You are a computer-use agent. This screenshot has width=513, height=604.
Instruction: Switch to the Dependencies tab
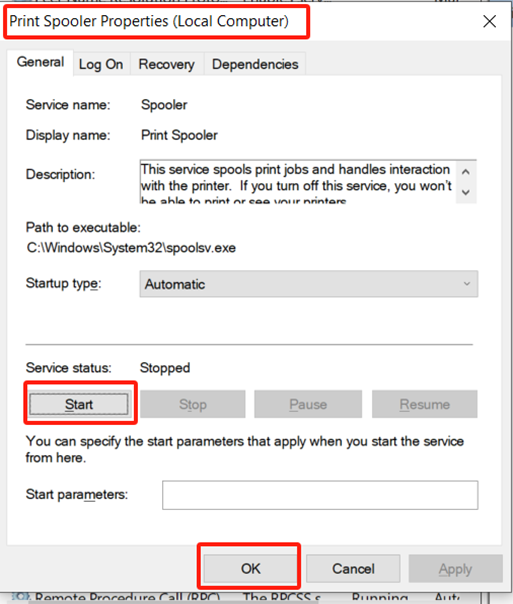(255, 64)
